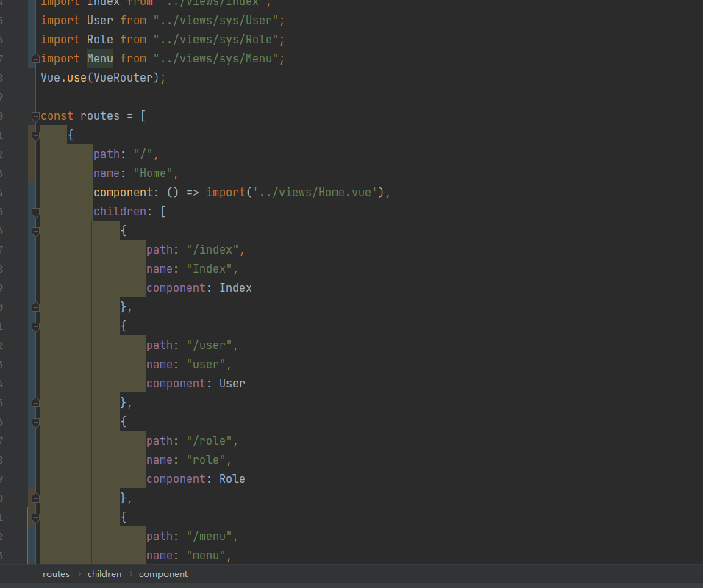Fold the top-level route object opening brace

tap(35, 135)
